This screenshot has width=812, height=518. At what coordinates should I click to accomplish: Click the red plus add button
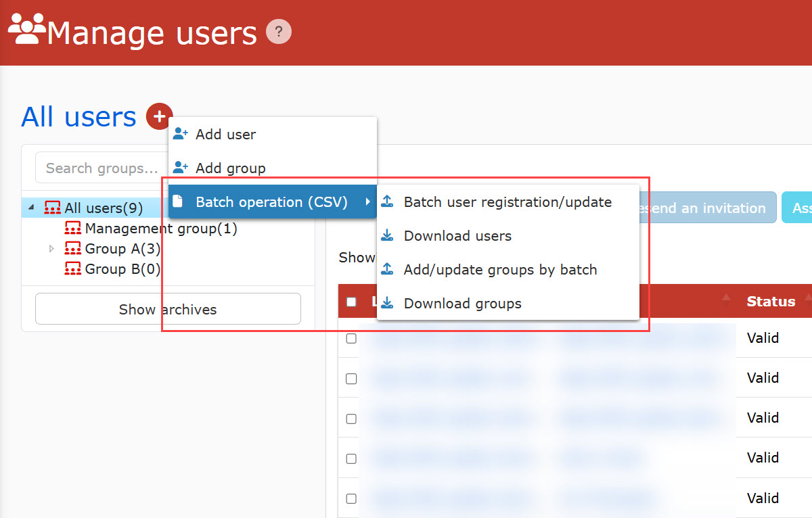tap(159, 117)
